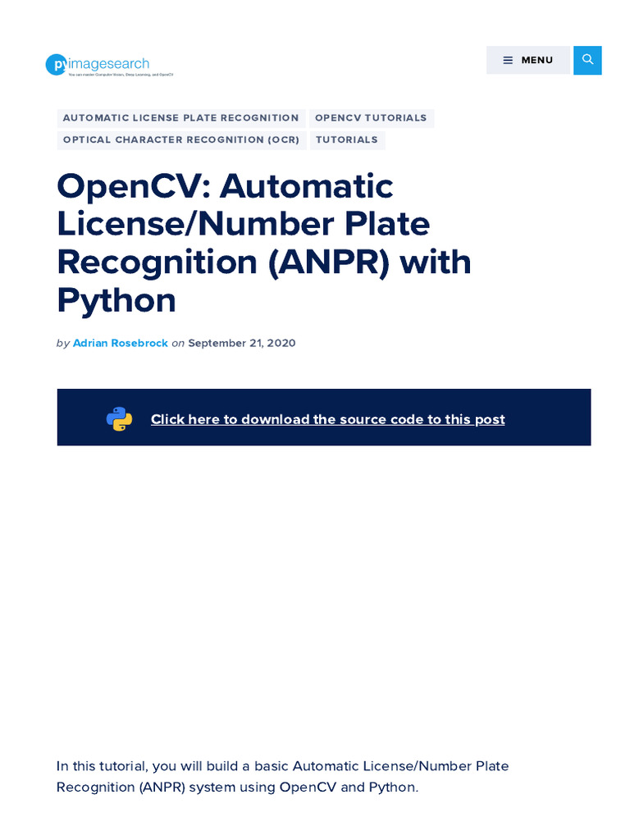Visit Adrian Rosebrock author page

point(121,343)
